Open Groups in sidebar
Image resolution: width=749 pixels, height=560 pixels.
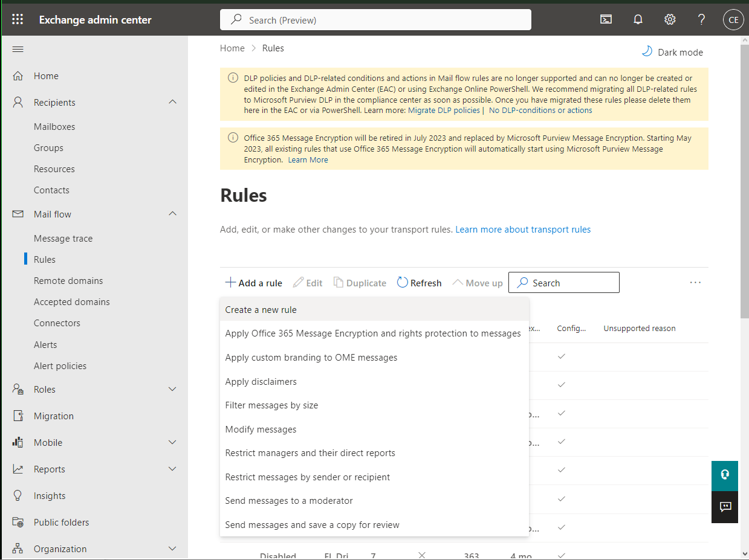point(48,147)
